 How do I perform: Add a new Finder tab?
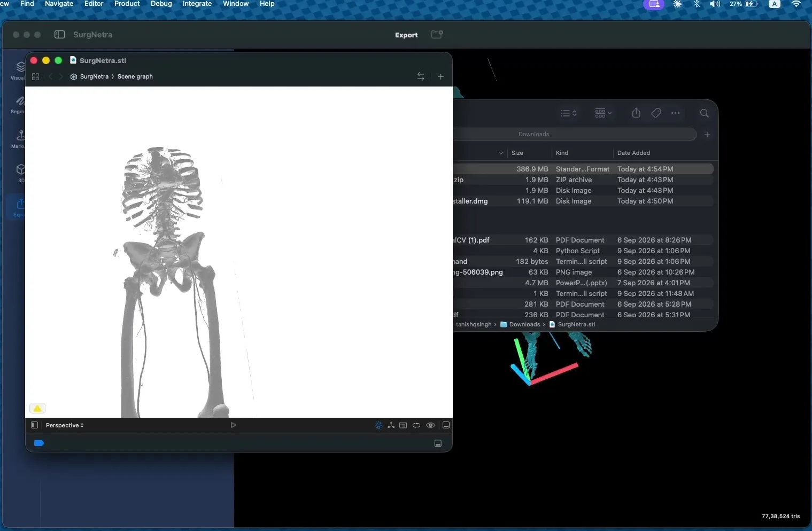(x=707, y=135)
